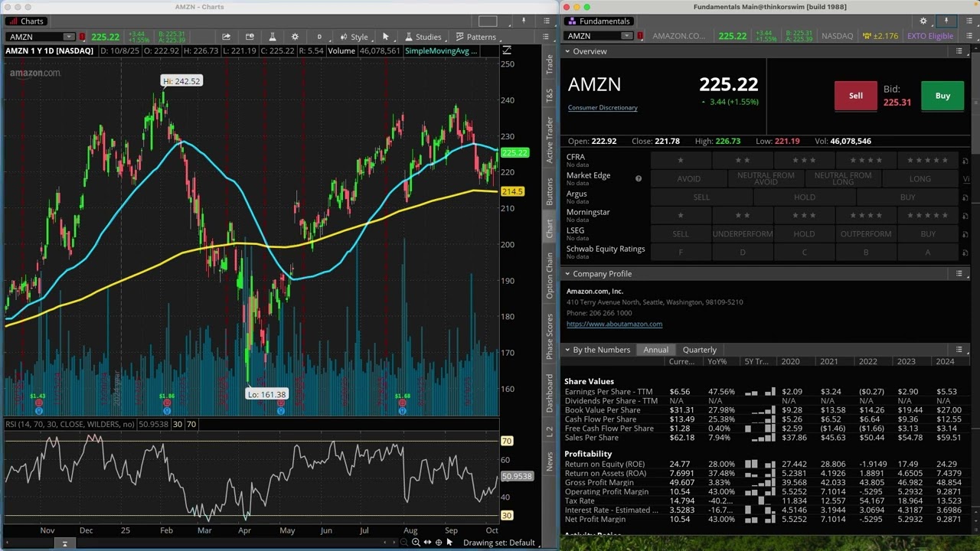Toggle the pin icon in Fundamentals window
The height and width of the screenshot is (551, 980).
pyautogui.click(x=946, y=21)
